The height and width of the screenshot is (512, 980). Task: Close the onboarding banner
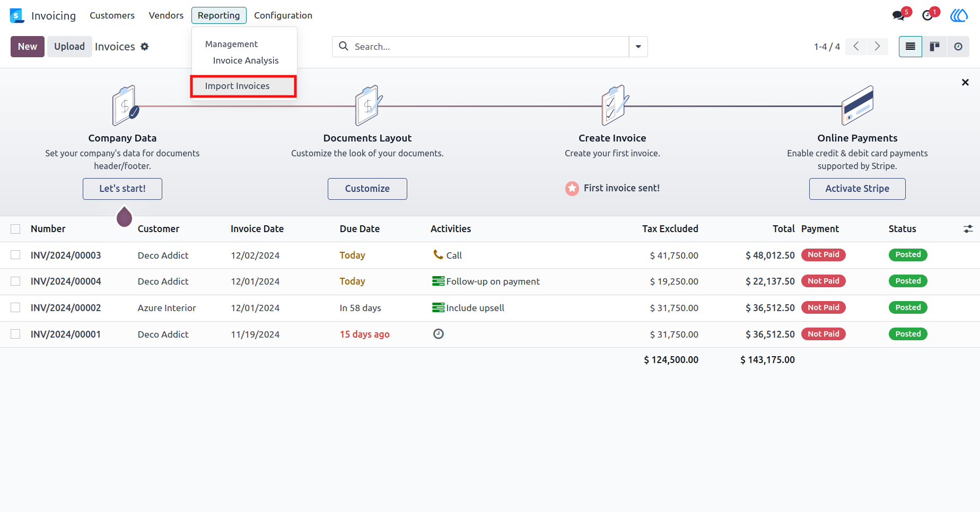point(965,82)
